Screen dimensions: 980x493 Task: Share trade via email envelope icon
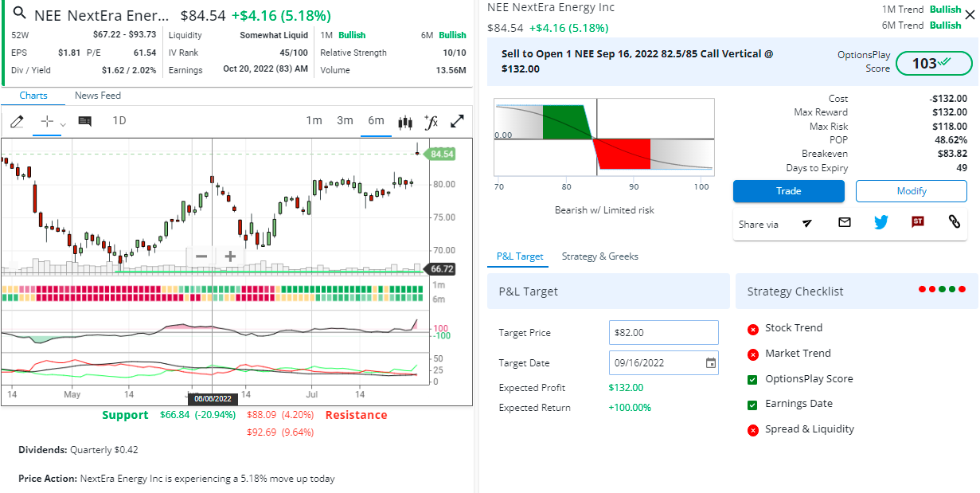click(845, 222)
